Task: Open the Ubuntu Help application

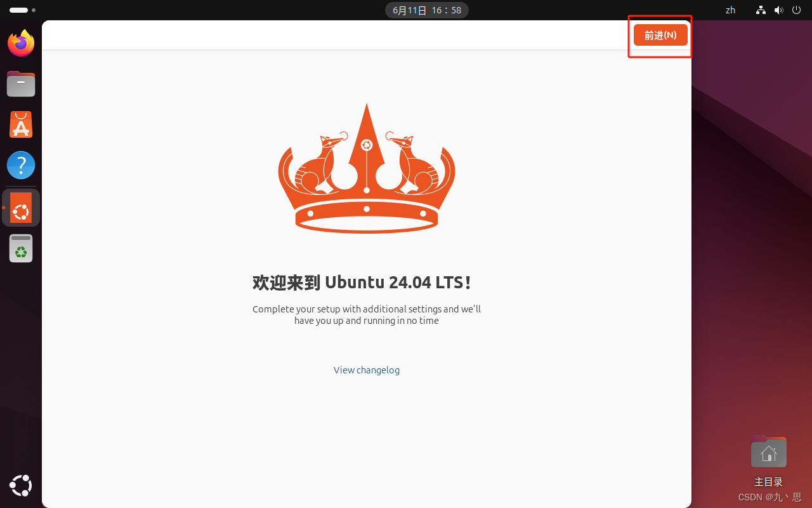Action: pos(20,164)
